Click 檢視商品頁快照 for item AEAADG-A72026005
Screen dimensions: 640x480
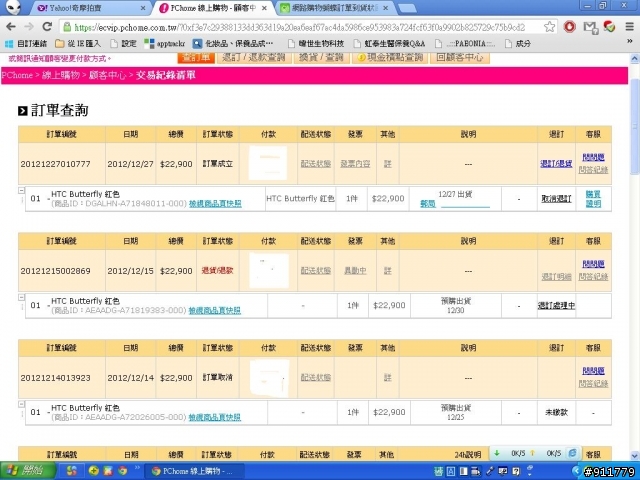click(x=215, y=418)
